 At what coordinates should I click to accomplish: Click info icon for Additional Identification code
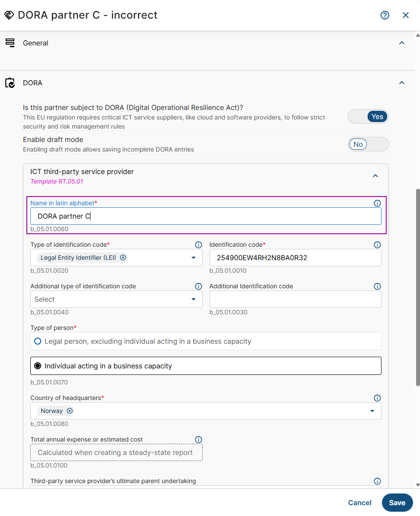(x=377, y=286)
